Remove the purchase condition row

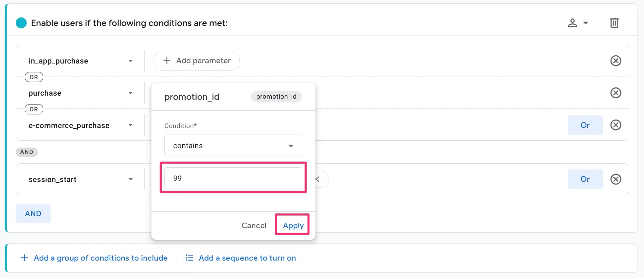point(616,93)
